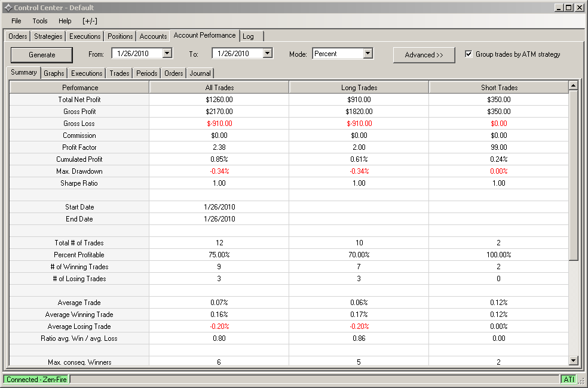The height and width of the screenshot is (388, 588).
Task: Open the Tools menu
Action: [x=40, y=21]
